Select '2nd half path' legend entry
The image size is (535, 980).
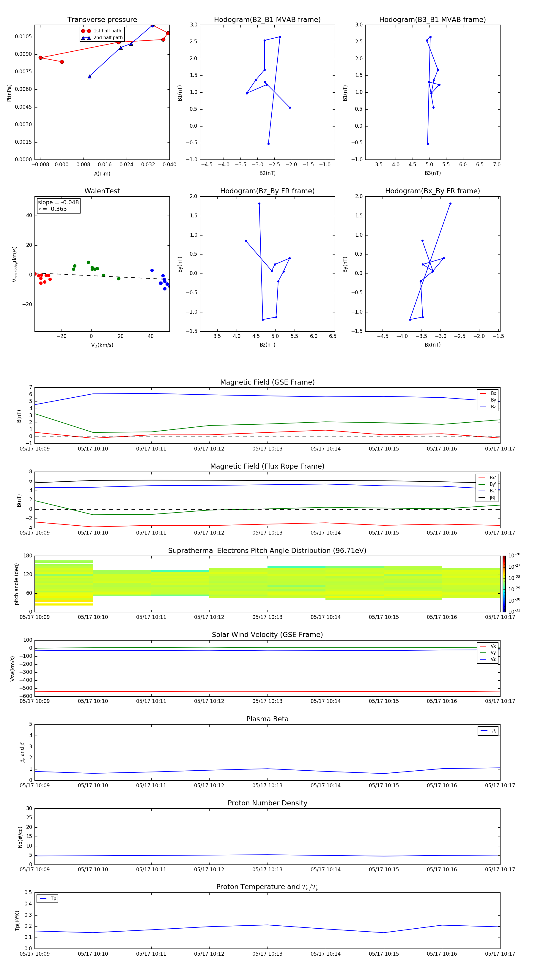tap(102, 38)
